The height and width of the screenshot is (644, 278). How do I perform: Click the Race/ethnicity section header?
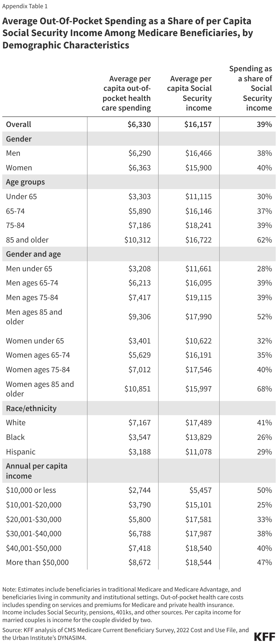tap(31, 408)
